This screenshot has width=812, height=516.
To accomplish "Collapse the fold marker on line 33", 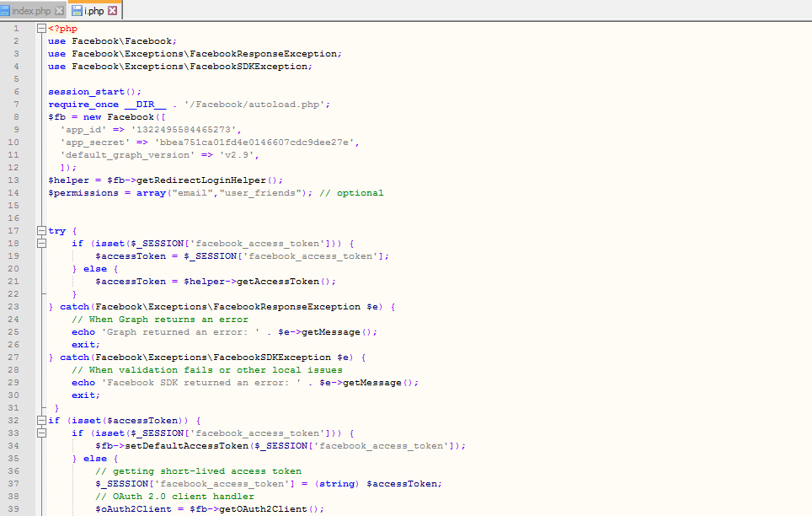I will (x=42, y=433).
